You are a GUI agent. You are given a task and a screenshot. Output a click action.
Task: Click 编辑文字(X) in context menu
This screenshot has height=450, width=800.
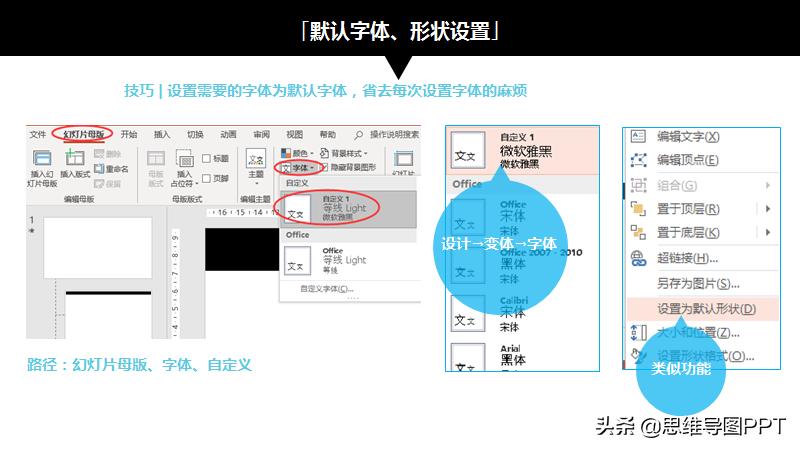click(688, 136)
